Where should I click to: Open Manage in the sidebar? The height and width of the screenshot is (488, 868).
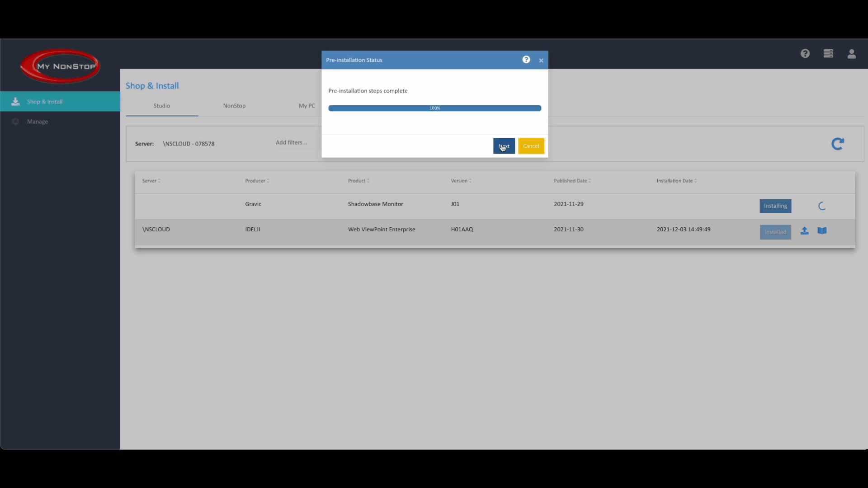click(x=38, y=122)
